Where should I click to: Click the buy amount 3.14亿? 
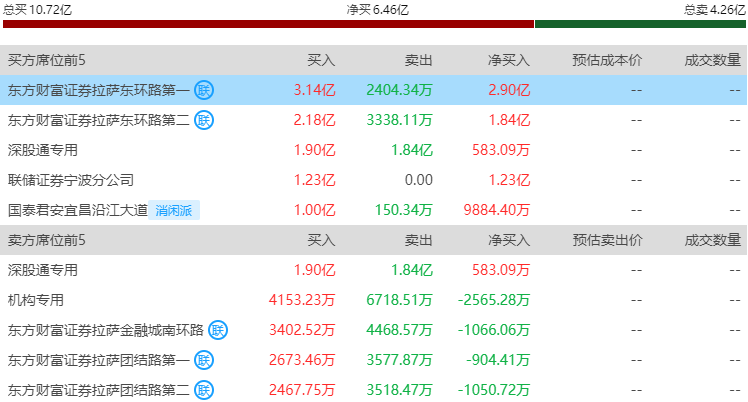[314, 90]
